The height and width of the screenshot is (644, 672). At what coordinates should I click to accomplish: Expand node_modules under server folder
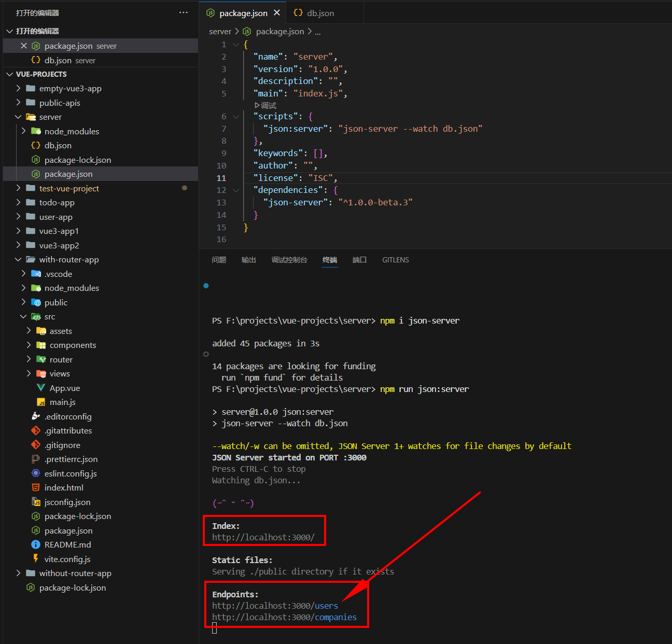[x=24, y=131]
